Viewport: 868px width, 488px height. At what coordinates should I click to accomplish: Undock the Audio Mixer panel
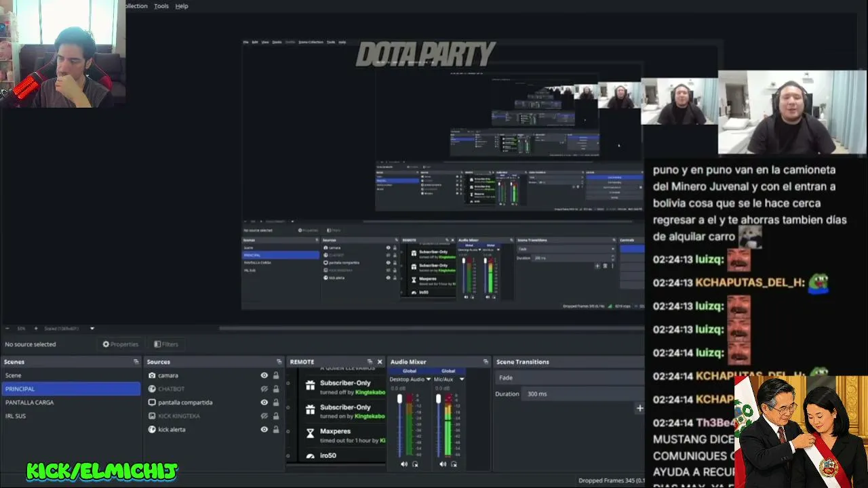tap(486, 362)
